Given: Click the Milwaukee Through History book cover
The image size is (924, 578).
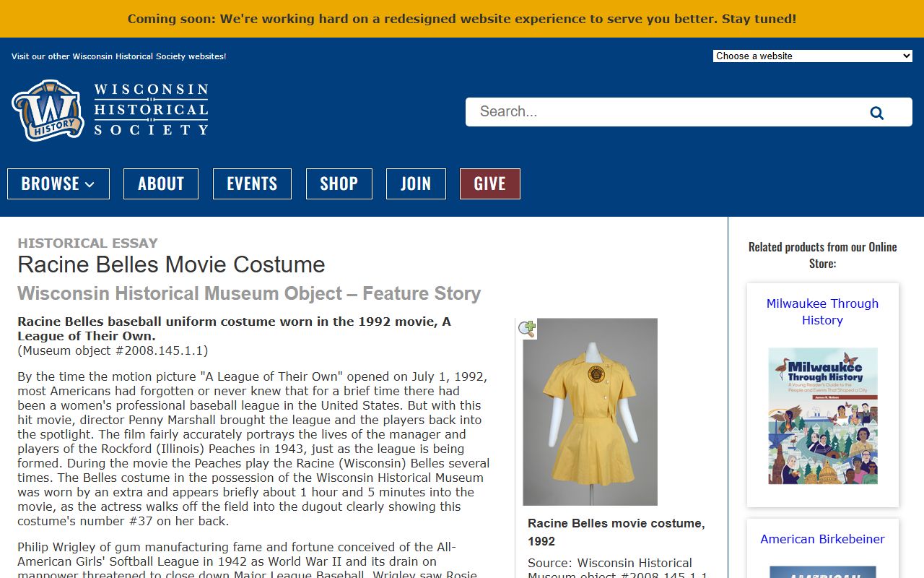Looking at the screenshot, I should pos(822,415).
